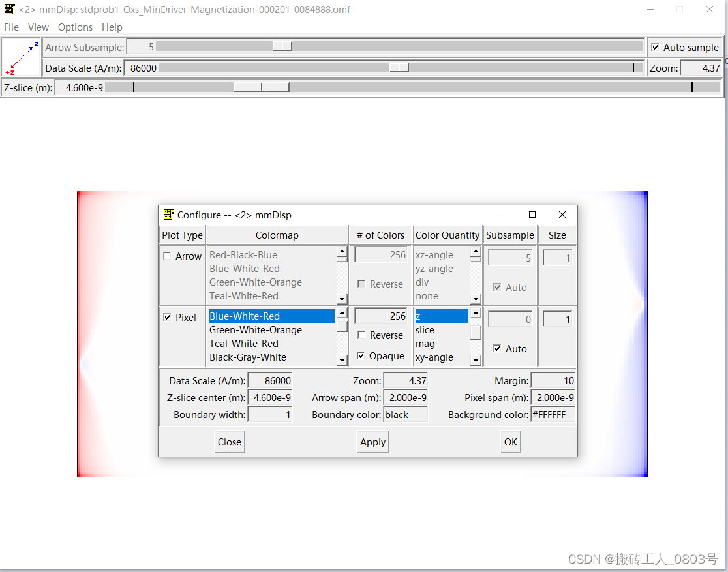Click Data Scale field in Configure dialog

[270, 381]
